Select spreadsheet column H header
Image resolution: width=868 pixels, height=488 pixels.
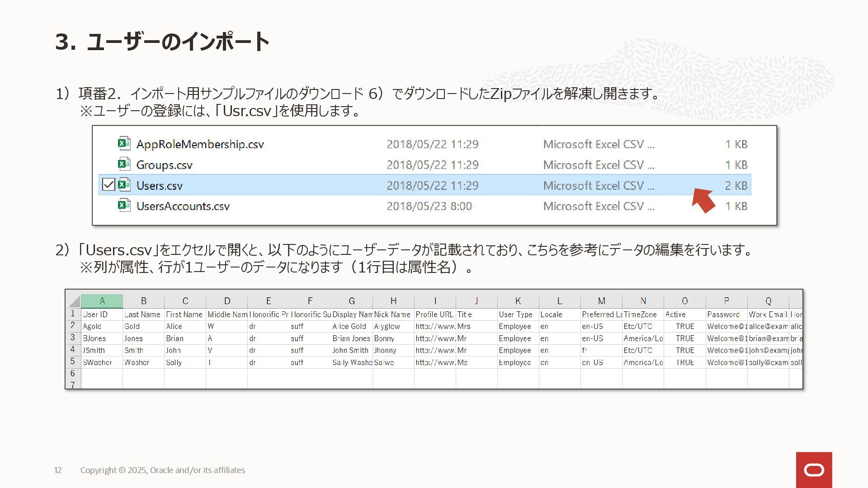pyautogui.click(x=393, y=301)
